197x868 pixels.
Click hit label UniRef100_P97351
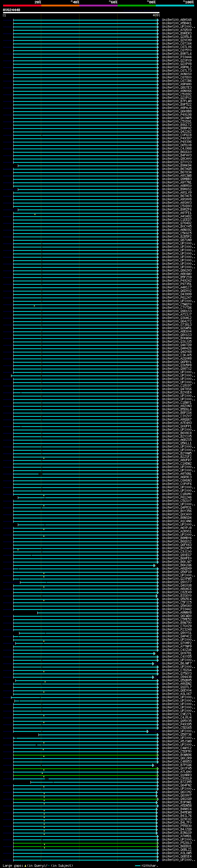pos(177,284)
